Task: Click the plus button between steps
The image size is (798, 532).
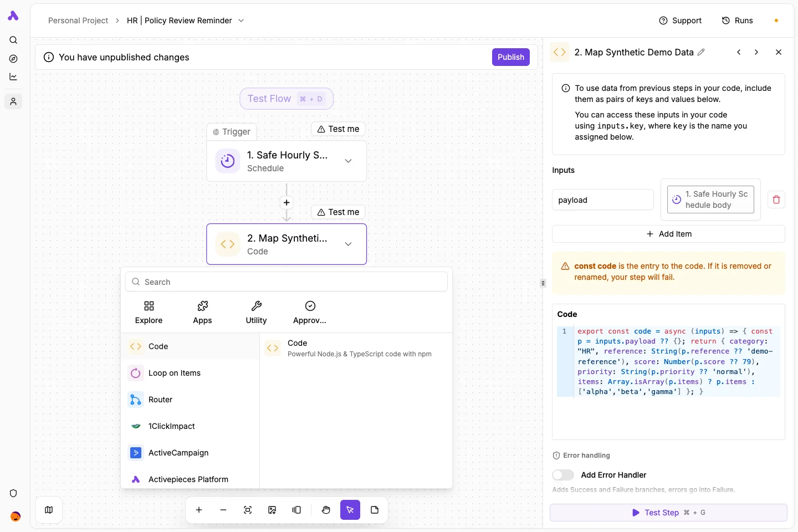Action: pos(287,202)
